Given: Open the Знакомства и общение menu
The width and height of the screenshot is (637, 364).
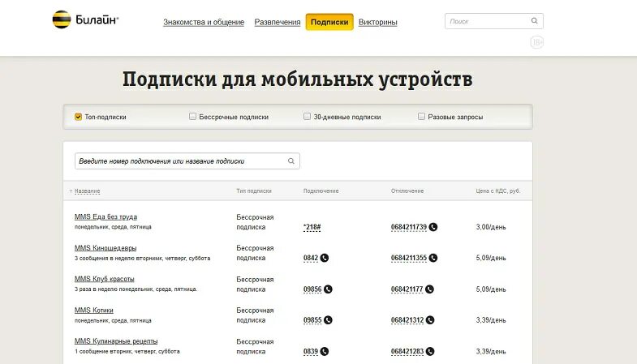Looking at the screenshot, I should (204, 22).
